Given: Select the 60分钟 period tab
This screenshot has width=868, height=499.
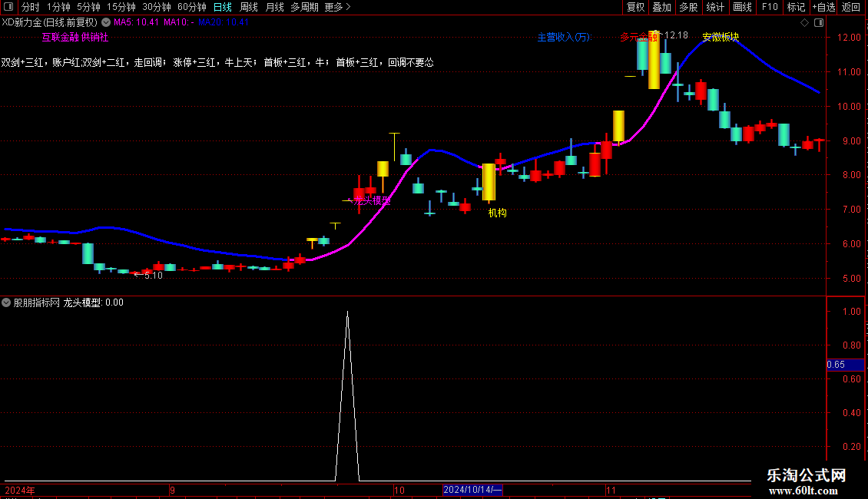Looking at the screenshot, I should pos(192,7).
